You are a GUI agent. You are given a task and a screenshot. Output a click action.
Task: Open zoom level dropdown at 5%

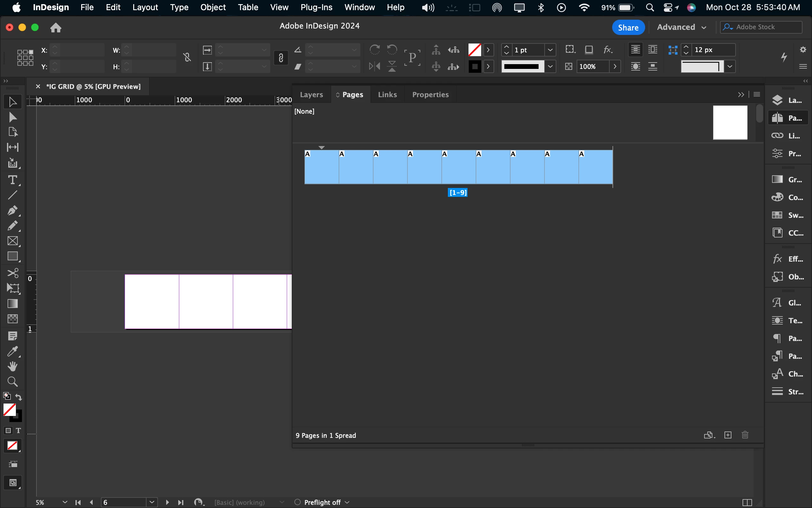pyautogui.click(x=65, y=502)
